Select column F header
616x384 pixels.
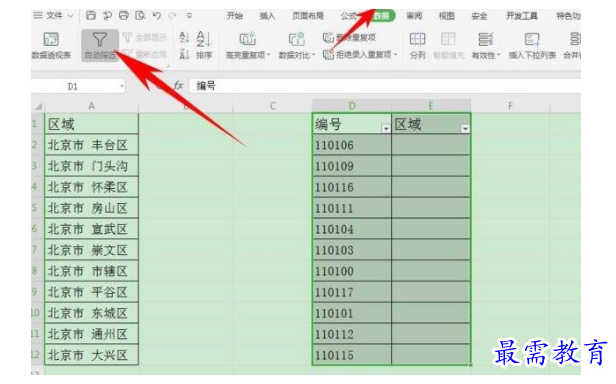click(510, 106)
